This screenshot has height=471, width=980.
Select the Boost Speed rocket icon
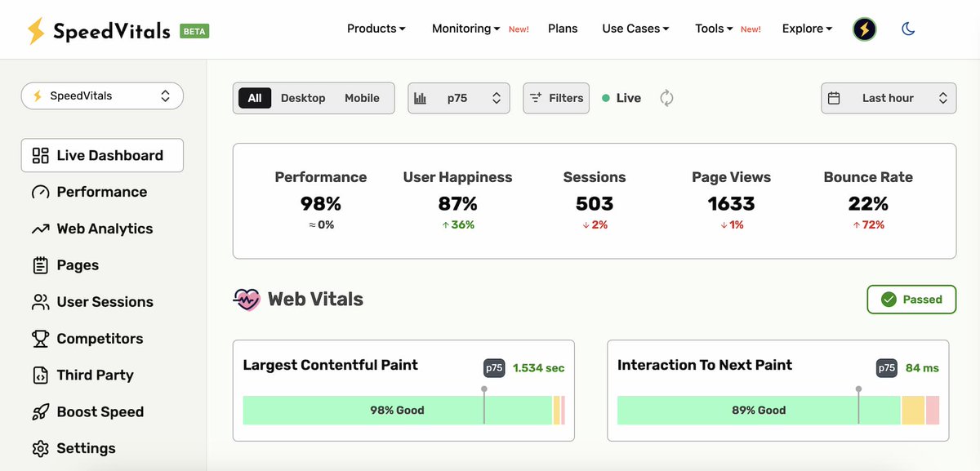tap(38, 411)
